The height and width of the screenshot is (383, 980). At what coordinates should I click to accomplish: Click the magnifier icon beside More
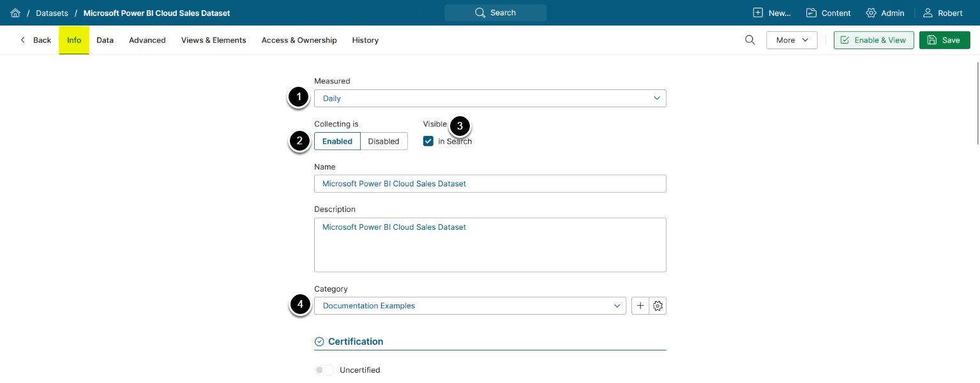[750, 40]
